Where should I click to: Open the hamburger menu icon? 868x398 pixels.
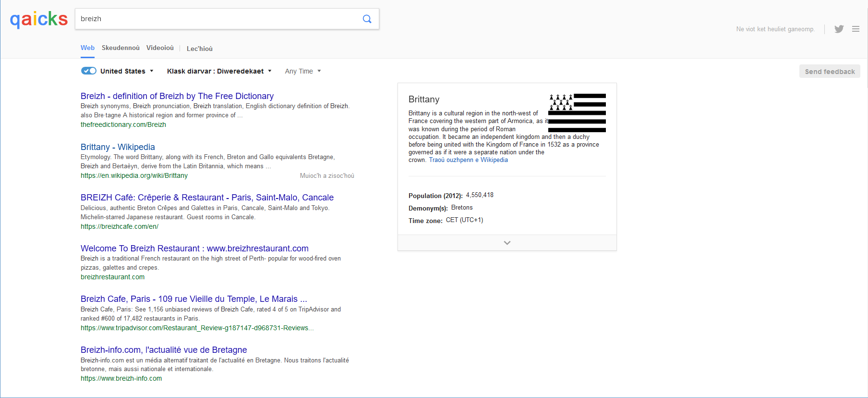click(856, 29)
